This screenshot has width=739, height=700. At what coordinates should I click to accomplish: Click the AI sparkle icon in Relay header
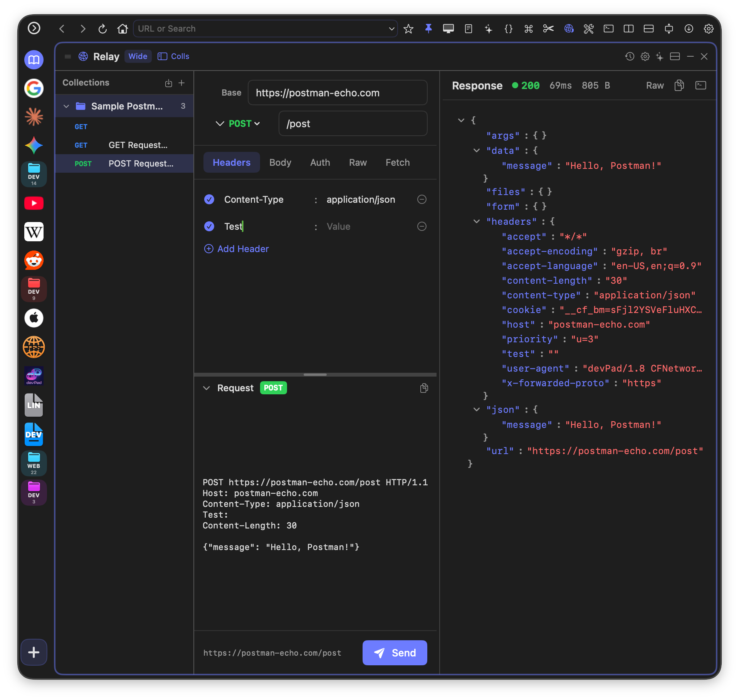point(660,57)
